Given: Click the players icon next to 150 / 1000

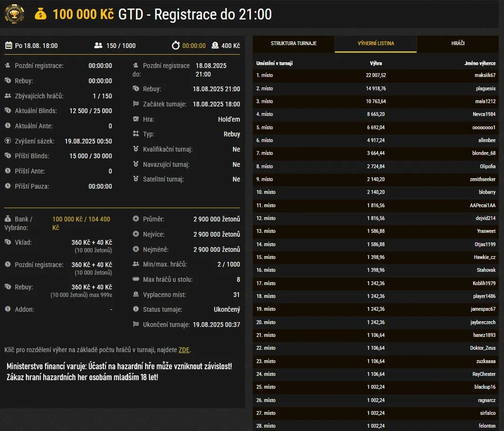Looking at the screenshot, I should [98, 46].
